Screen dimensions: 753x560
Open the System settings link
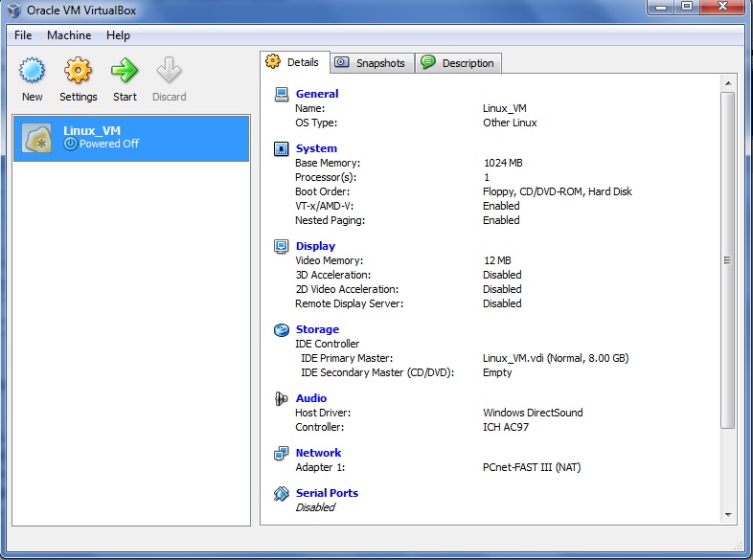pyautogui.click(x=316, y=148)
